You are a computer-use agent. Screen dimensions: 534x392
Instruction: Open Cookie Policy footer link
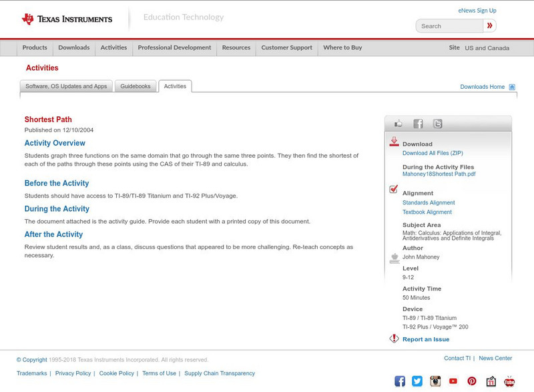[x=116, y=373]
